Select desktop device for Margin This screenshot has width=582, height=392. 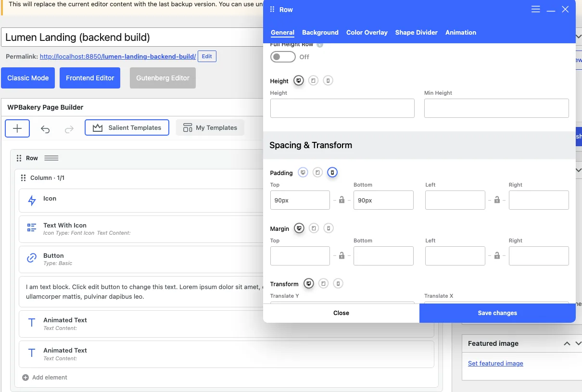(x=299, y=228)
